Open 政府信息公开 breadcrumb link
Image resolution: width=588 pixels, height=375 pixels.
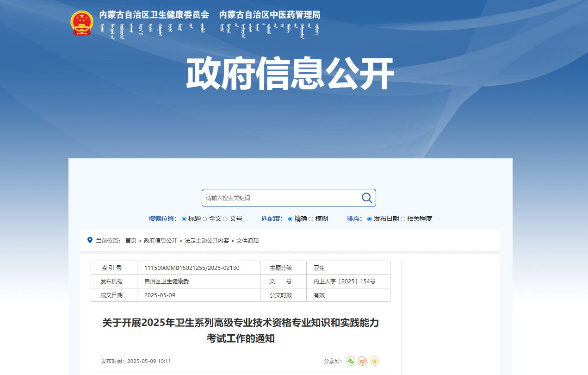click(x=161, y=241)
